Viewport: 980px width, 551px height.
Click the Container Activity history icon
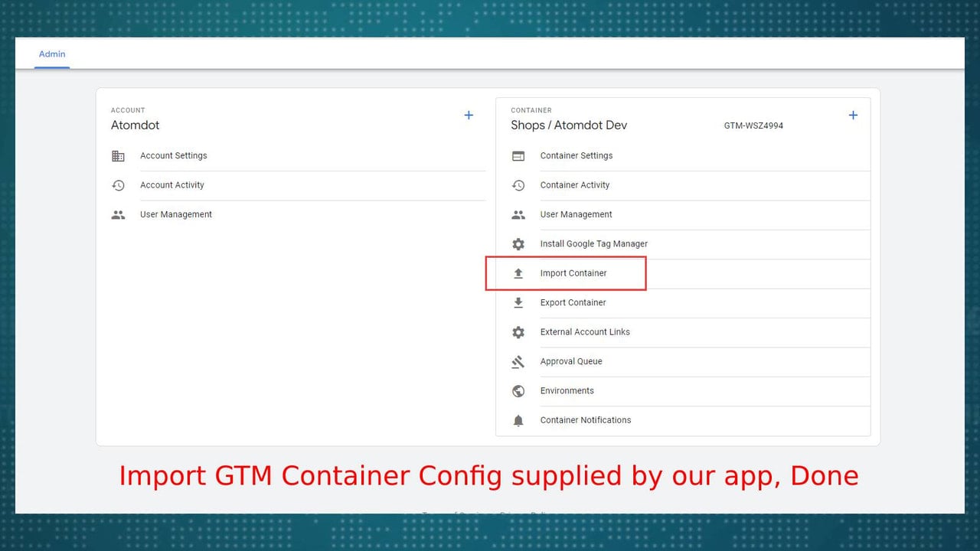click(518, 185)
